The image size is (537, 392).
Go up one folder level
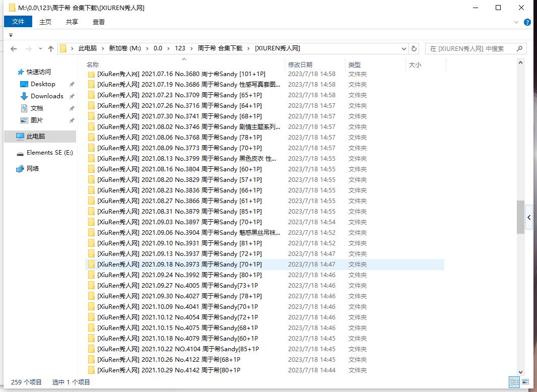(51, 49)
